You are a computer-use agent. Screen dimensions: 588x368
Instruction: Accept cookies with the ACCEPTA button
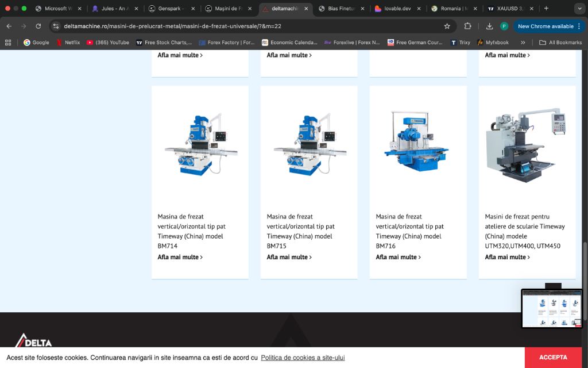click(x=553, y=357)
